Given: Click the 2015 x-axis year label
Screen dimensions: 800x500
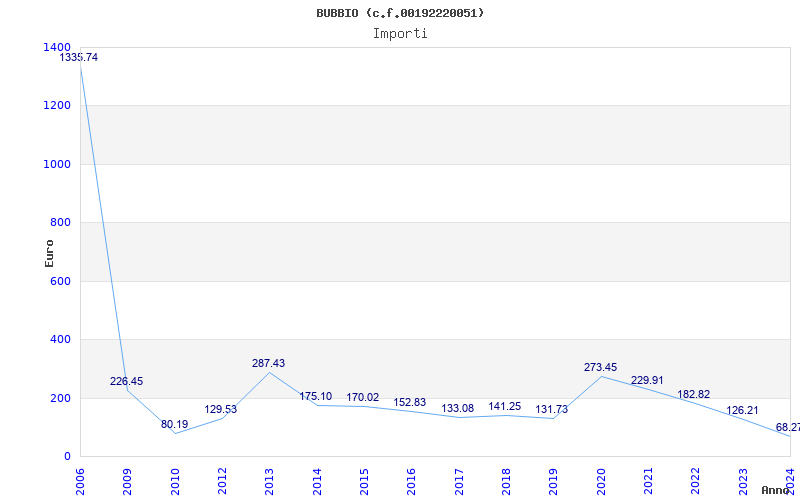Looking at the screenshot, I should [364, 482].
